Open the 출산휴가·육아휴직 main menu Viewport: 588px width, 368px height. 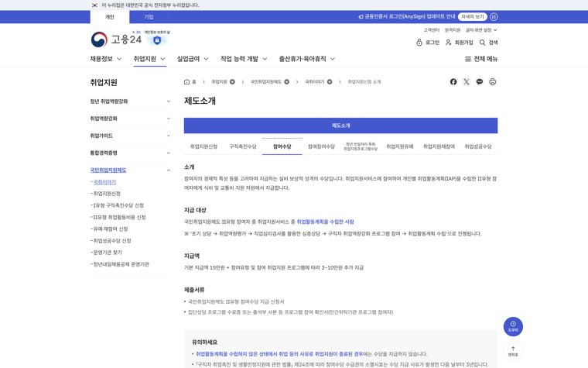coord(306,59)
